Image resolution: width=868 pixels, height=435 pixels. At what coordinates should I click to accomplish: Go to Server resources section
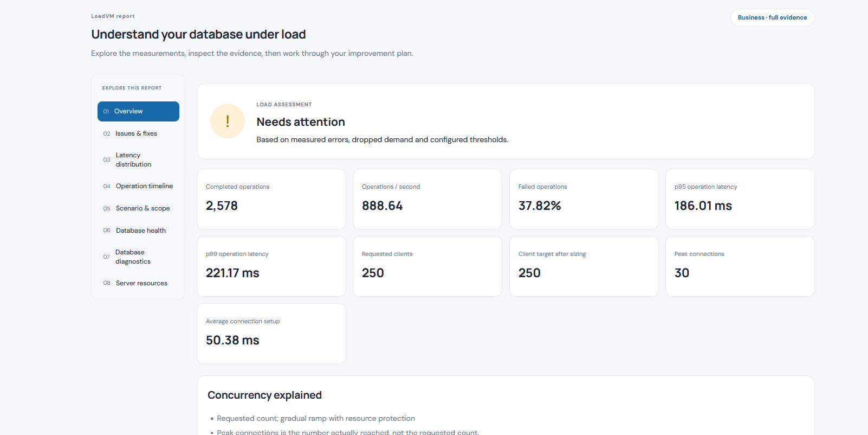point(138,283)
